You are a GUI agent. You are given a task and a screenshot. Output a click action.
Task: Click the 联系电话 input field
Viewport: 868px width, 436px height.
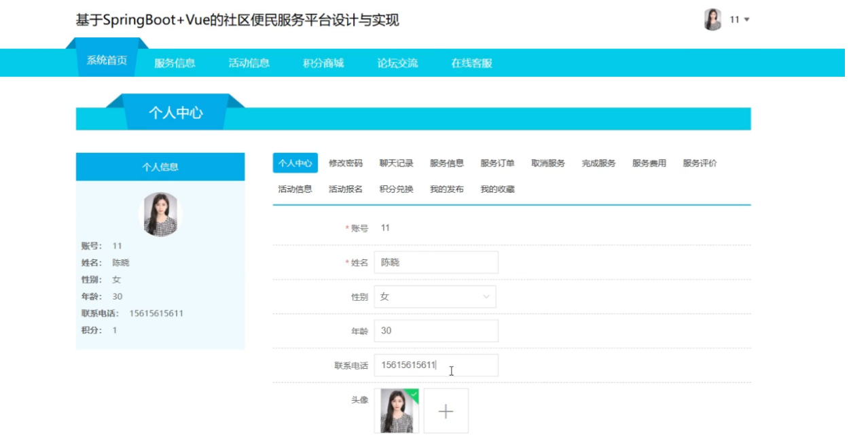tap(436, 365)
